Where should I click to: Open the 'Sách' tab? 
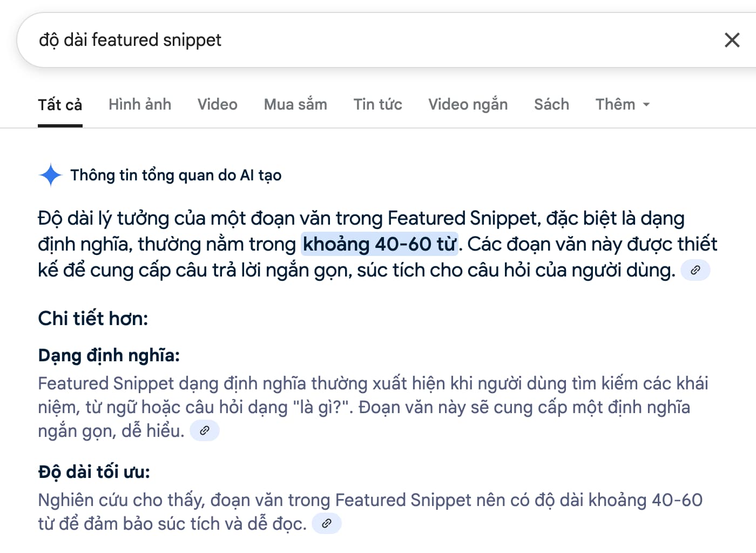coord(551,104)
